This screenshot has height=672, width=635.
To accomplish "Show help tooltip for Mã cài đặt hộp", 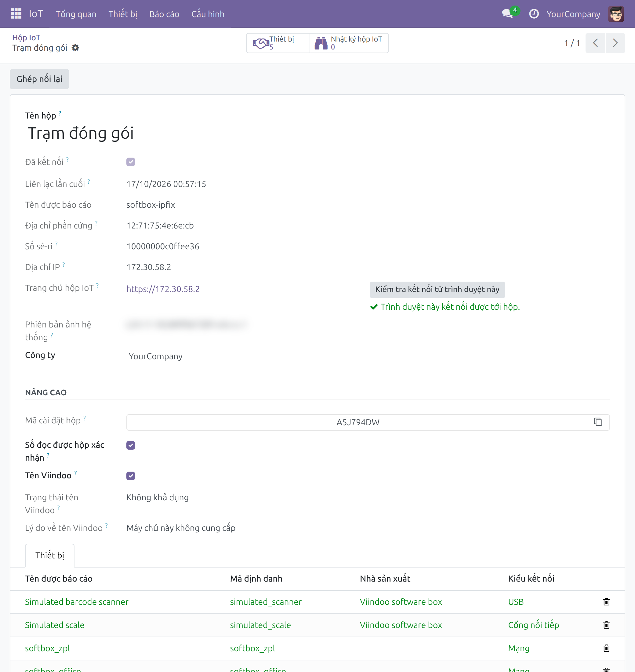I will [85, 418].
